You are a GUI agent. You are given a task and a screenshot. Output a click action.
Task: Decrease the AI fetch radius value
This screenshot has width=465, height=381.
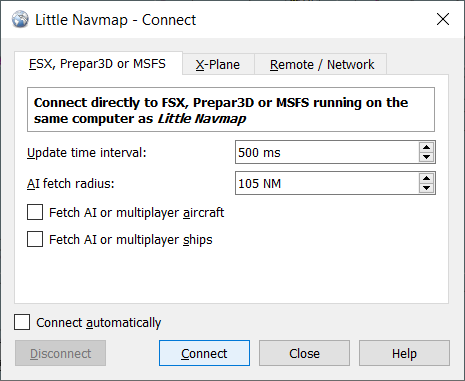[427, 188]
